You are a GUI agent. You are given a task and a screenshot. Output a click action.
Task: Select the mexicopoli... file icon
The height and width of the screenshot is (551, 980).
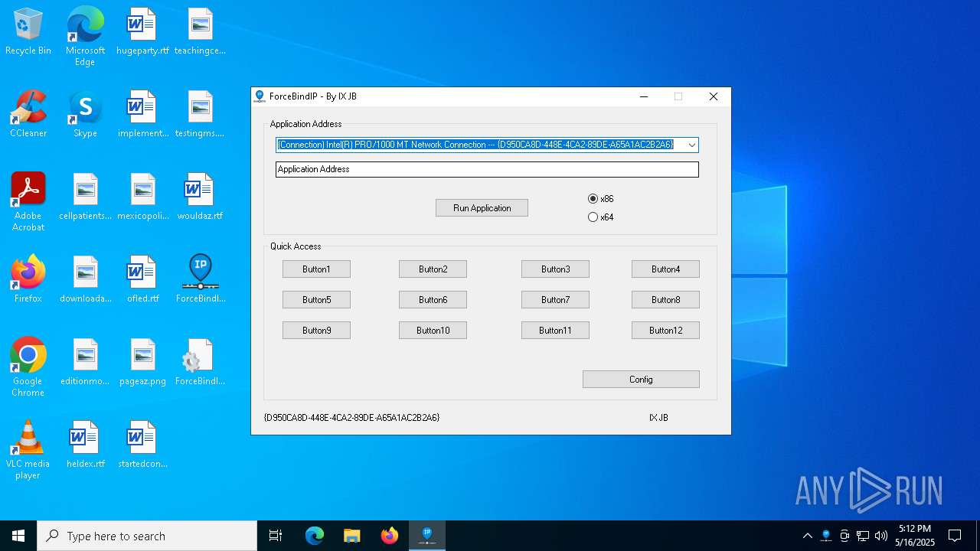pos(142,197)
